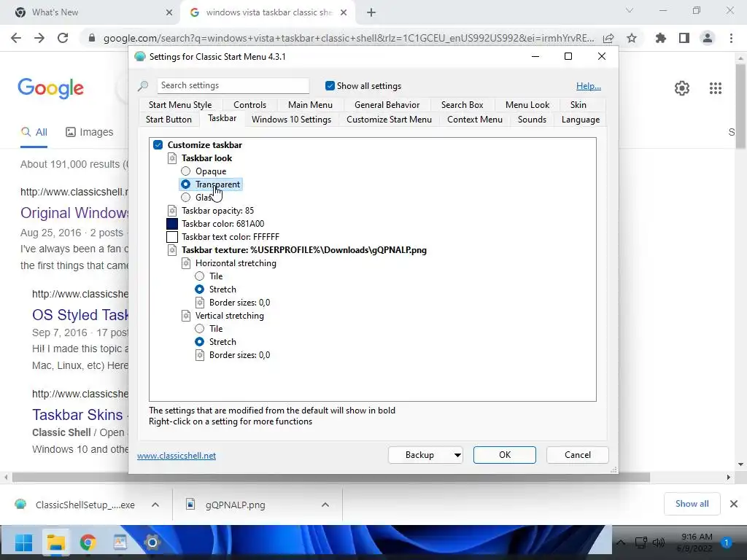Click the Taskbar look setting icon
747x560 pixels.
[x=172, y=158]
